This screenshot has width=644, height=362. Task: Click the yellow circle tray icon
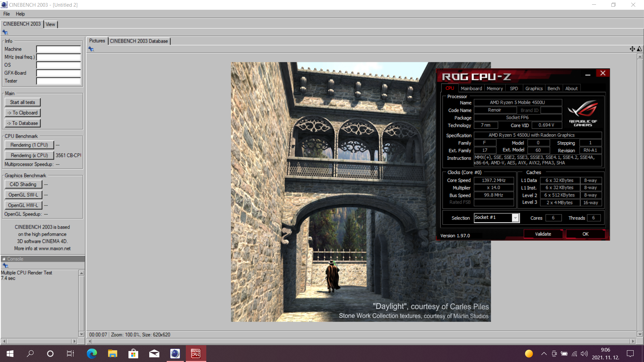[529, 354]
